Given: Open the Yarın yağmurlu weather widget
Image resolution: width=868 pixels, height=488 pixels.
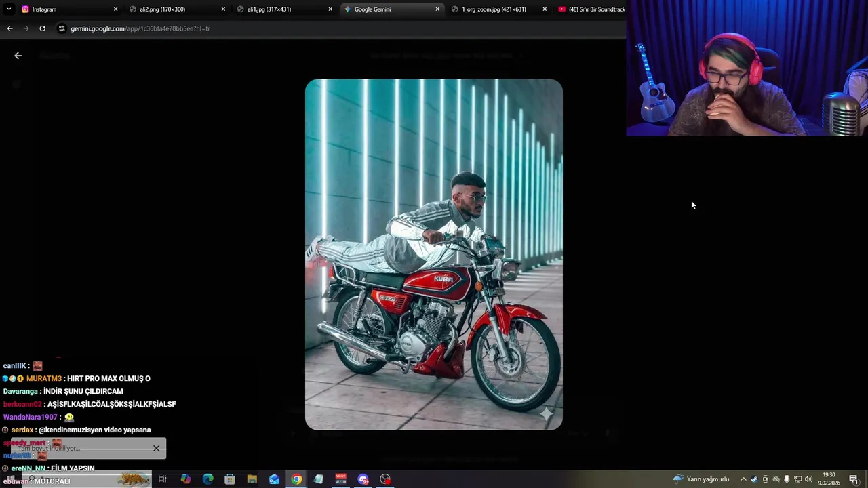Looking at the screenshot, I should [x=701, y=479].
